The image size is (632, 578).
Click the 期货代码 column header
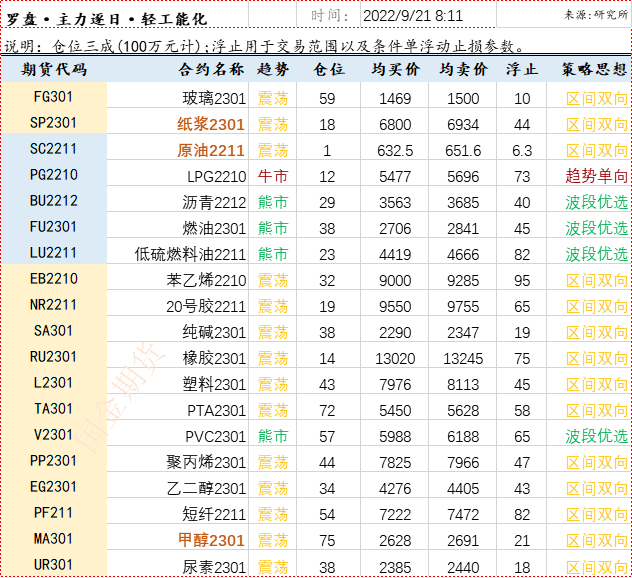pos(54,69)
